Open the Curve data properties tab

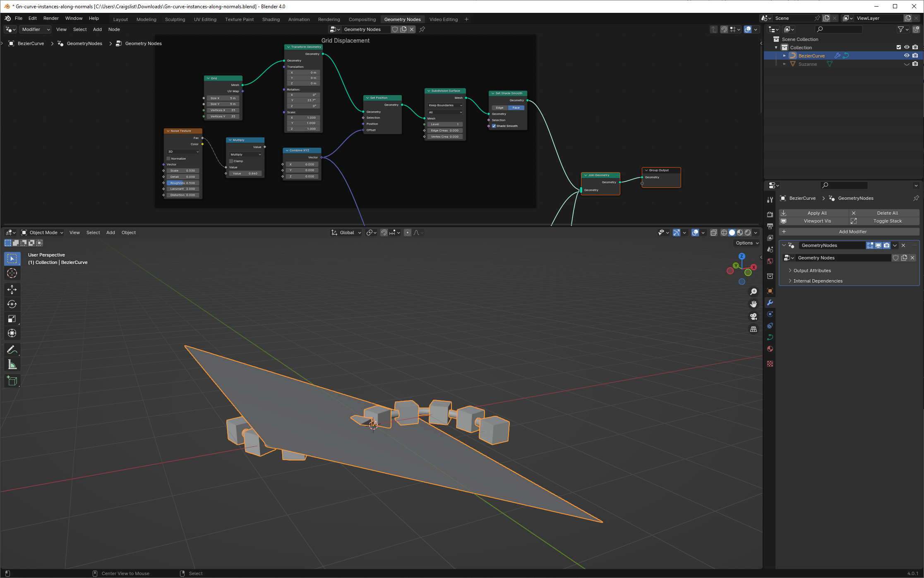(770, 337)
